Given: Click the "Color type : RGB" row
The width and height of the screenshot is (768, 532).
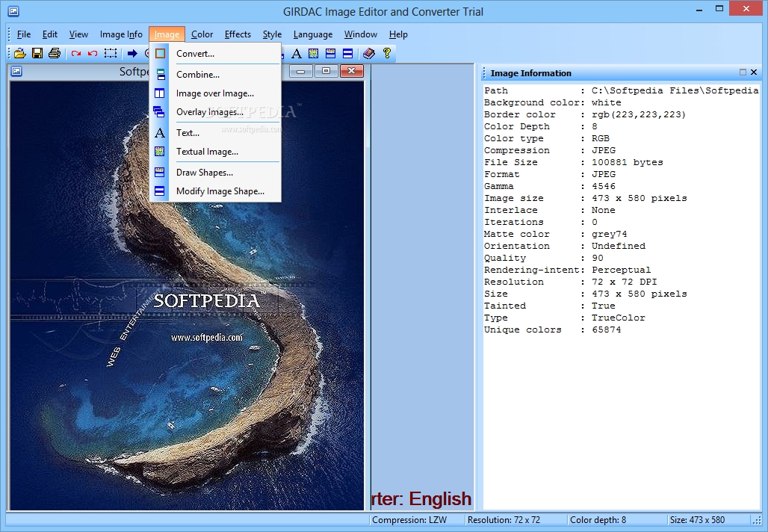Looking at the screenshot, I should pos(547,138).
